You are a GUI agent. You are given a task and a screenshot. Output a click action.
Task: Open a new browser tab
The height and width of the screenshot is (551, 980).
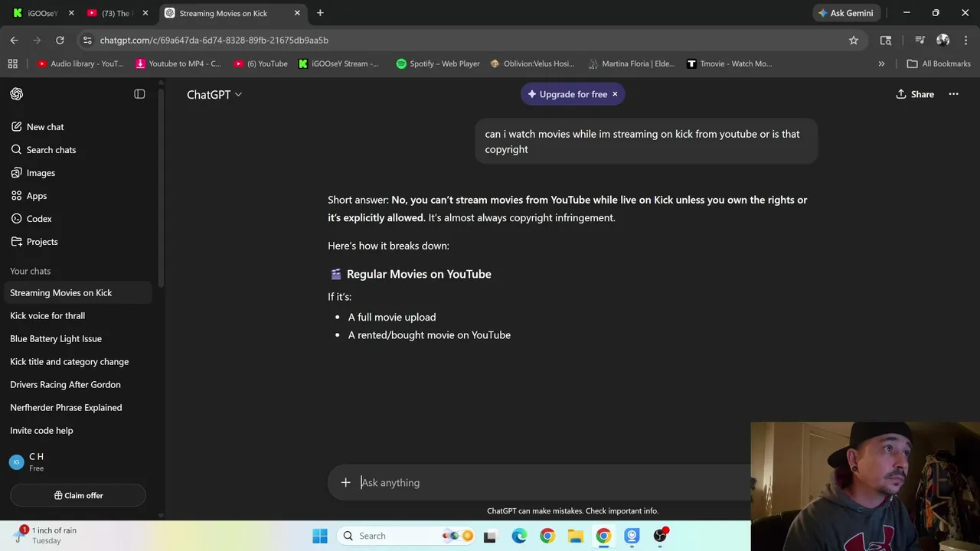tap(320, 13)
